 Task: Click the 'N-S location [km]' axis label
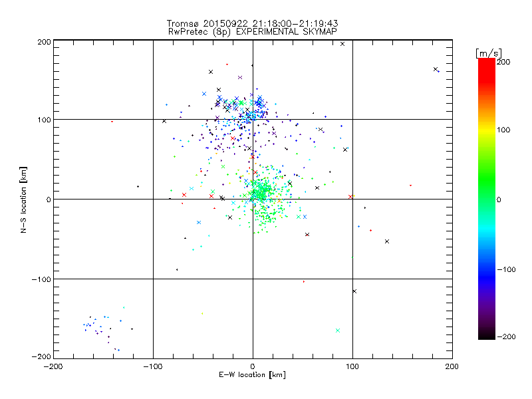click(x=23, y=199)
